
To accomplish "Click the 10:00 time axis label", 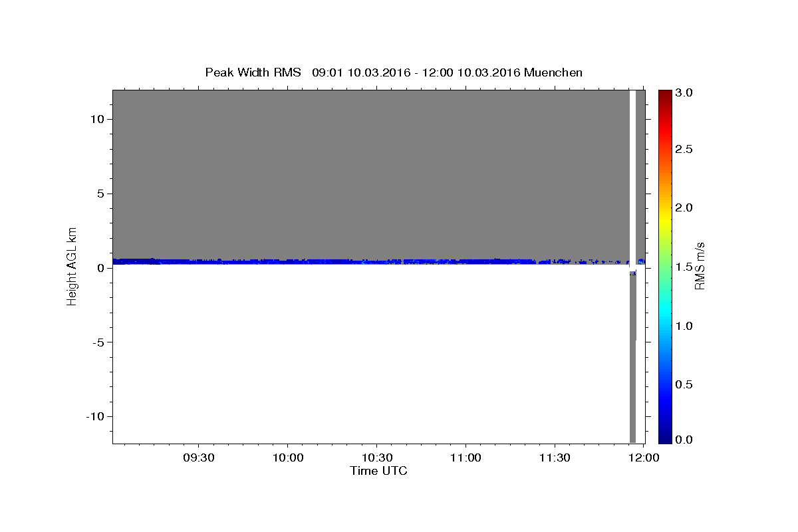I will pos(287,458).
